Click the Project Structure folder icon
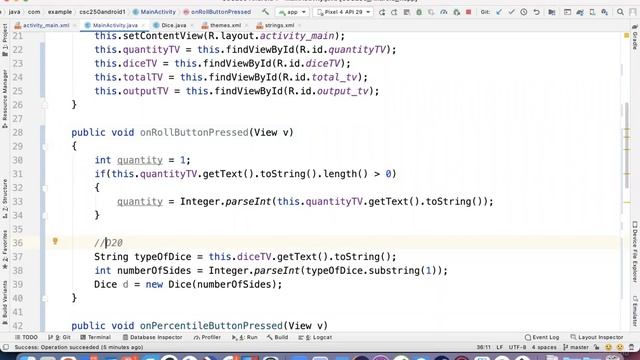Screen dimensions: 640x360 [551, 12]
